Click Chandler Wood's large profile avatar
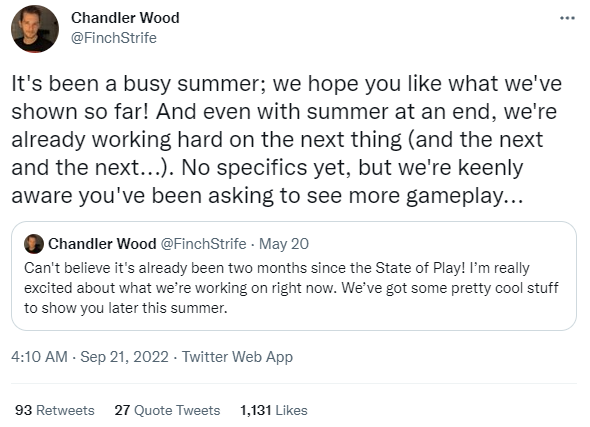 [x=35, y=29]
